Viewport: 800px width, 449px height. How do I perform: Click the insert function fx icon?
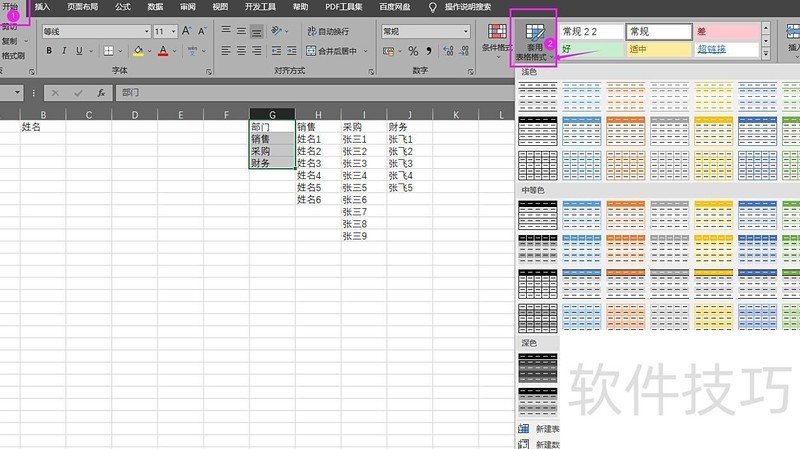pos(101,93)
